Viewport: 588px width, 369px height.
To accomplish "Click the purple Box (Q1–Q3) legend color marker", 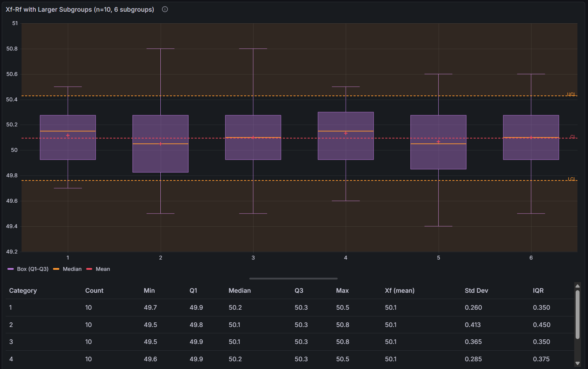I will pos(11,269).
